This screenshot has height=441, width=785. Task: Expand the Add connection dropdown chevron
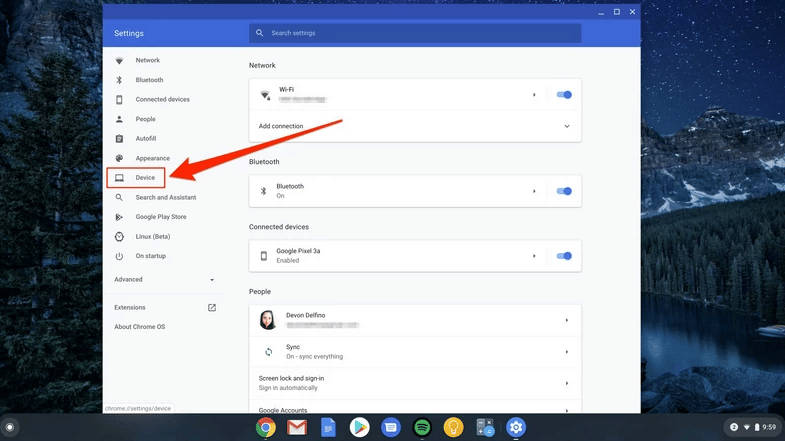[567, 126]
